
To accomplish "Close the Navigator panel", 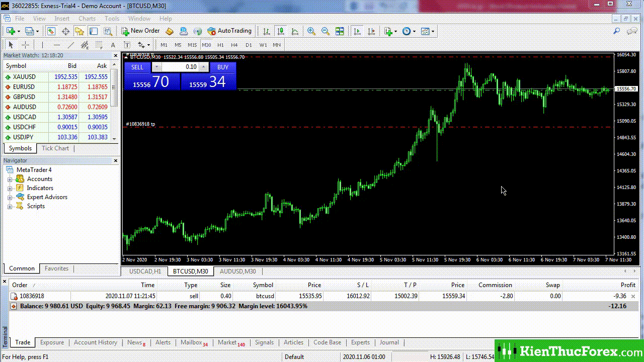I will pos(116,161).
